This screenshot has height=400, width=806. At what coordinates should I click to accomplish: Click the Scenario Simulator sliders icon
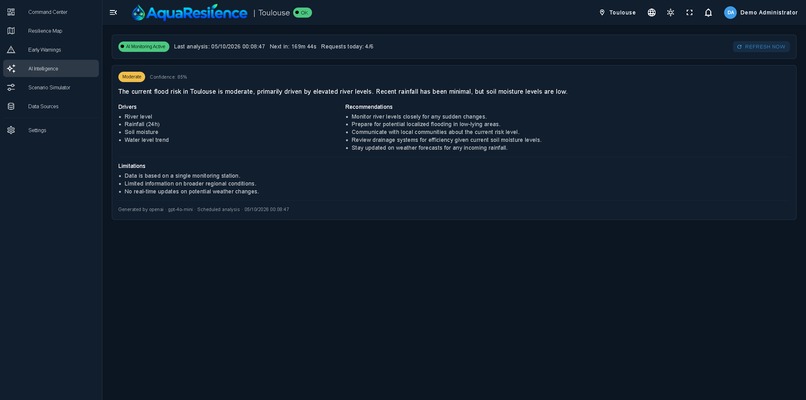[x=11, y=87]
